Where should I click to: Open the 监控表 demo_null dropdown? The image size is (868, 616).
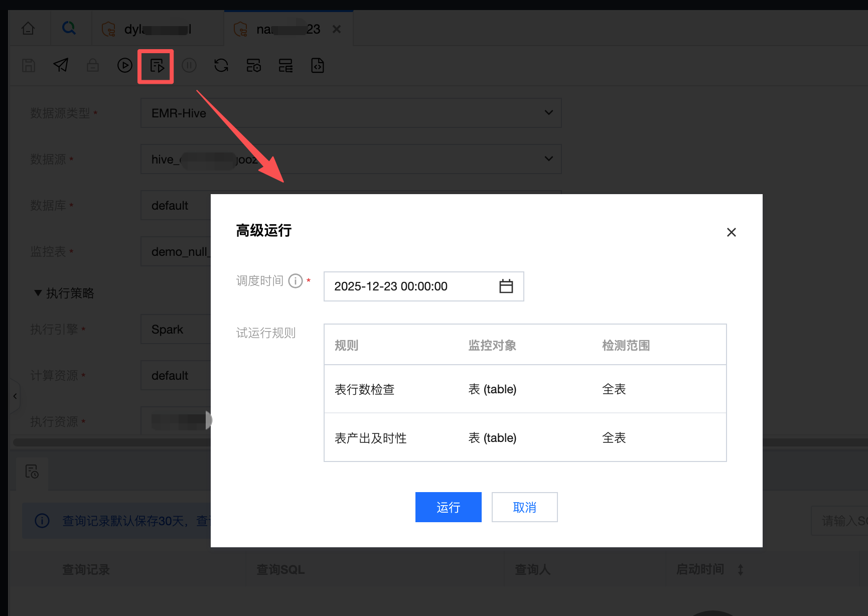pyautogui.click(x=176, y=251)
